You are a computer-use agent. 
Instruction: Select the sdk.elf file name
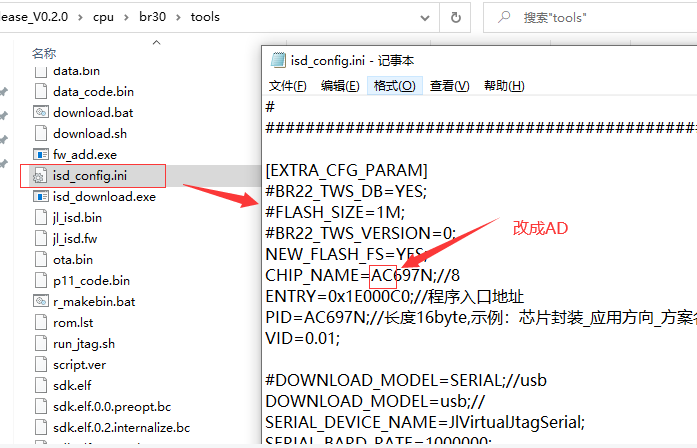pyautogui.click(x=72, y=385)
